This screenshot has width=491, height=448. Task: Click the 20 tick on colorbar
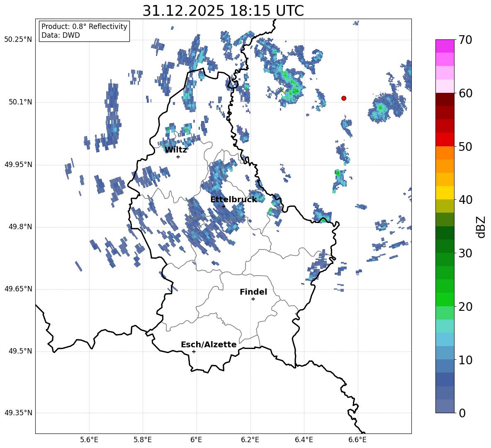(x=465, y=307)
